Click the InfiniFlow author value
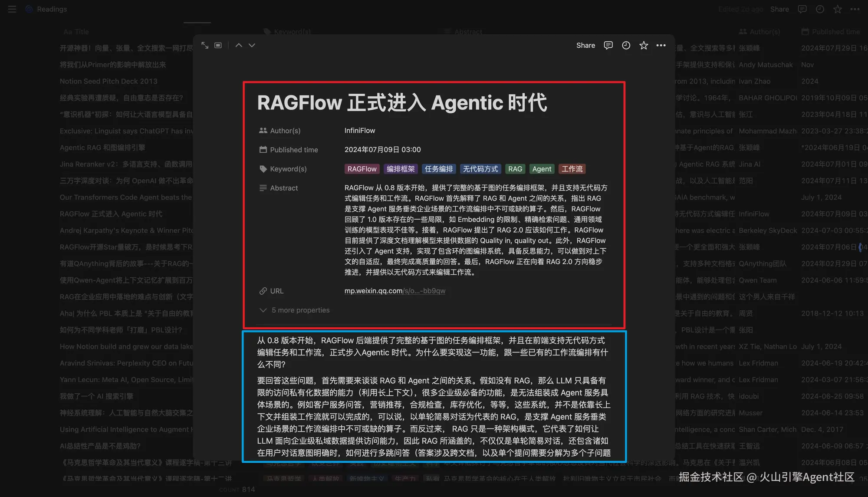This screenshot has height=497, width=868. [x=359, y=131]
